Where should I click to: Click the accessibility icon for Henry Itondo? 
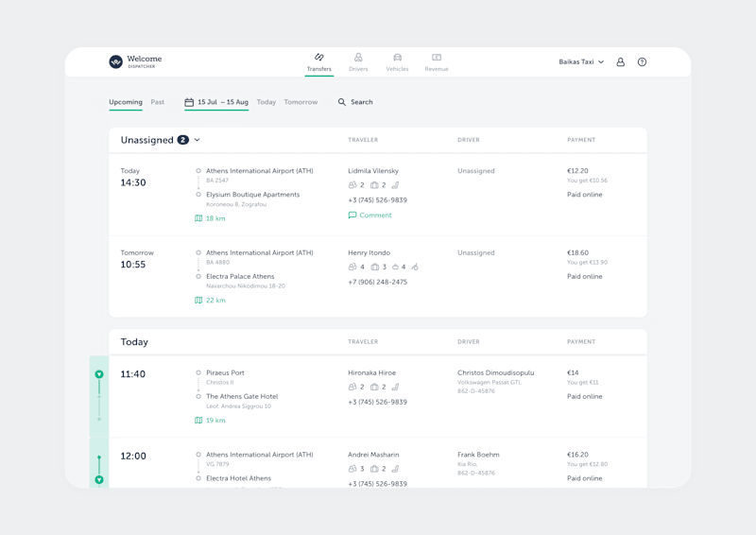(415, 267)
